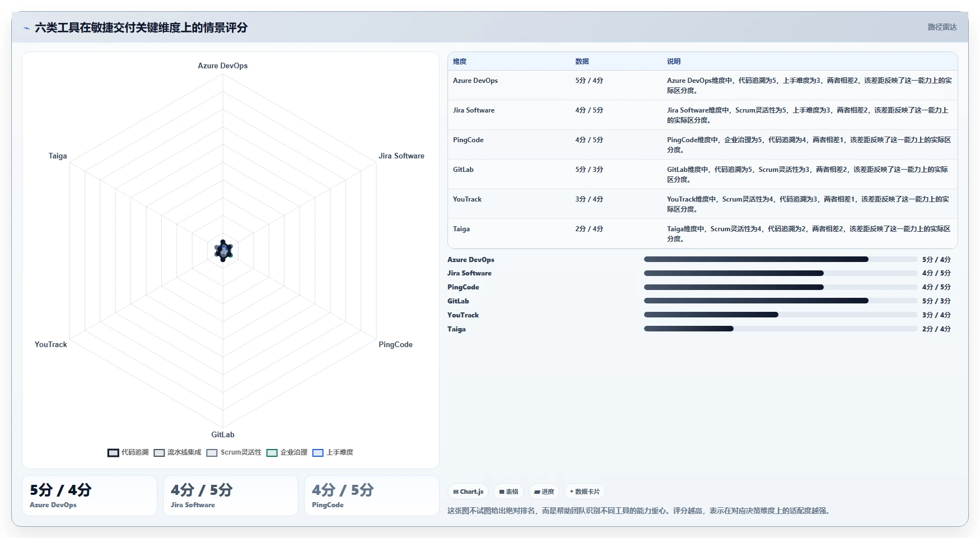Toggle the 企业治理 legend dataset

click(287, 452)
